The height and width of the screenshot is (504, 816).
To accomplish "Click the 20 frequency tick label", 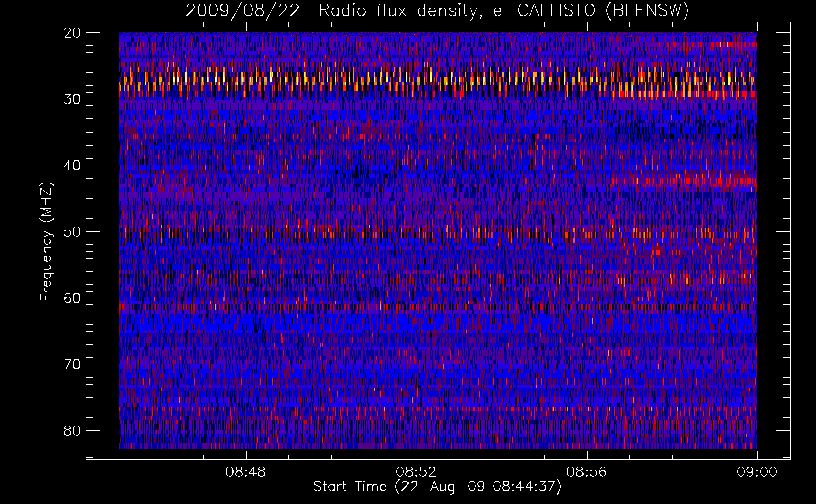I will (73, 33).
